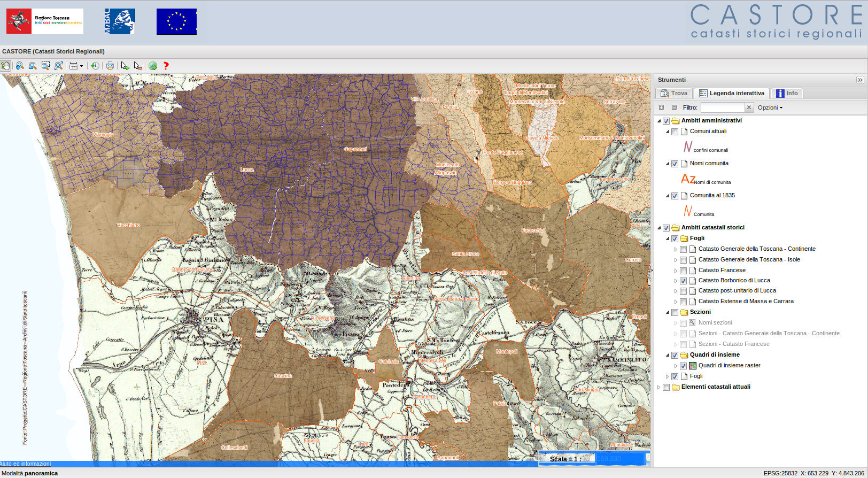The image size is (868, 478).
Task: Toggle the Nomi comunita layer checkbox
Action: (675, 164)
